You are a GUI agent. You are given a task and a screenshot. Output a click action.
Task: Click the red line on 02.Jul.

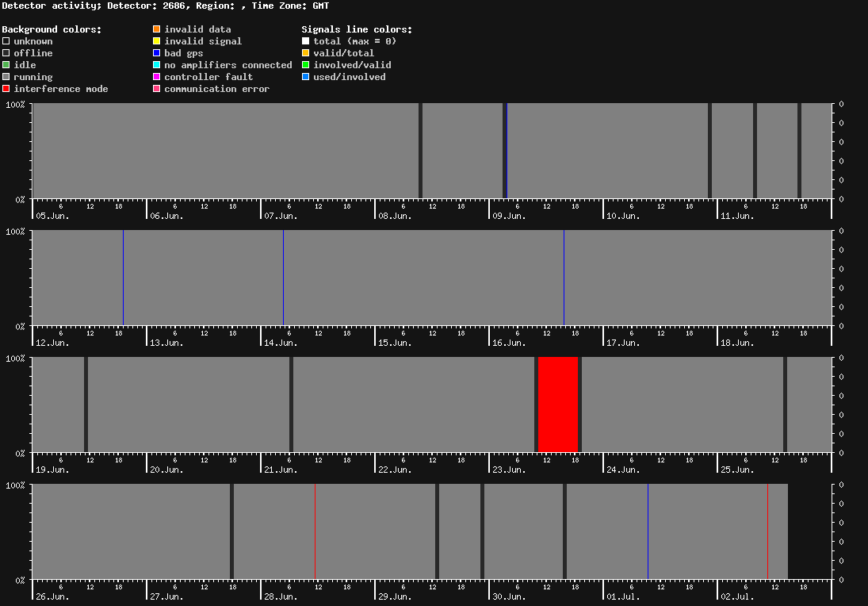pyautogui.click(x=768, y=531)
